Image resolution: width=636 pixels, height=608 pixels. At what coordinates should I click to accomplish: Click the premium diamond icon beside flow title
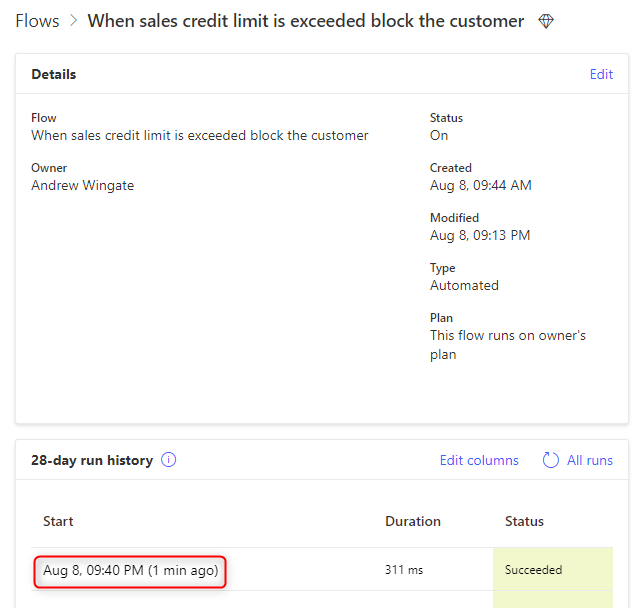[546, 21]
